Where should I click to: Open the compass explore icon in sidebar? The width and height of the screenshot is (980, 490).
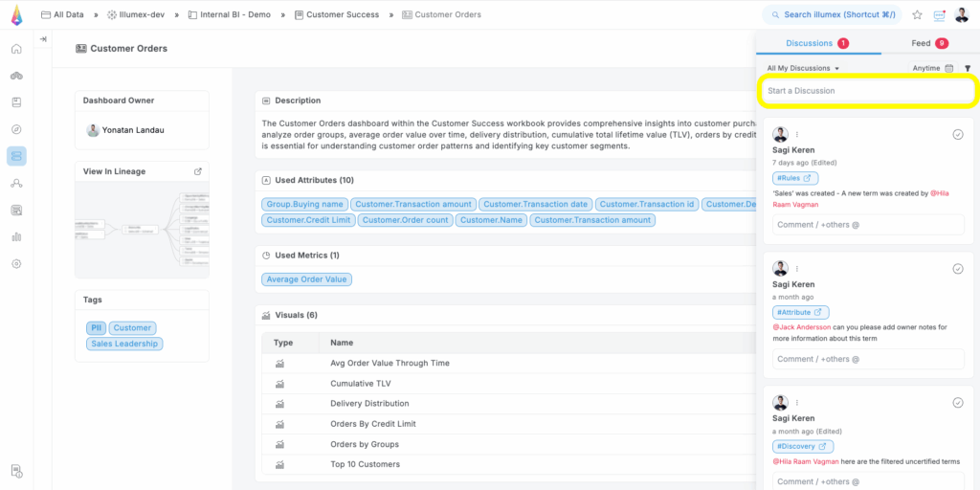[x=16, y=129]
